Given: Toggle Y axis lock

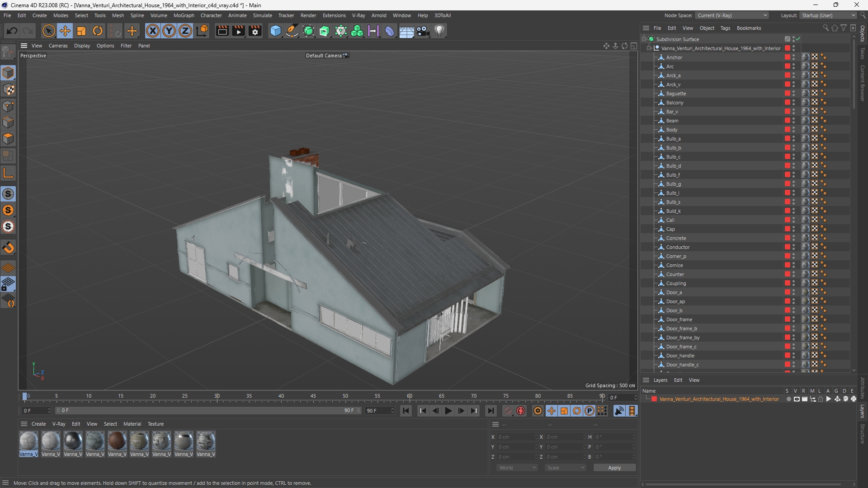Looking at the screenshot, I should pos(169,31).
